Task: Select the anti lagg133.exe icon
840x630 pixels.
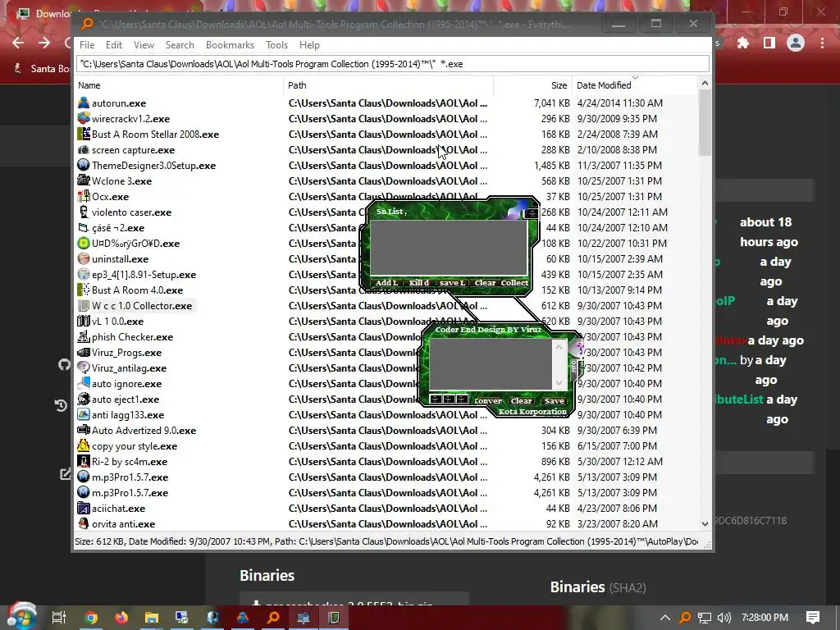Action: click(x=83, y=414)
